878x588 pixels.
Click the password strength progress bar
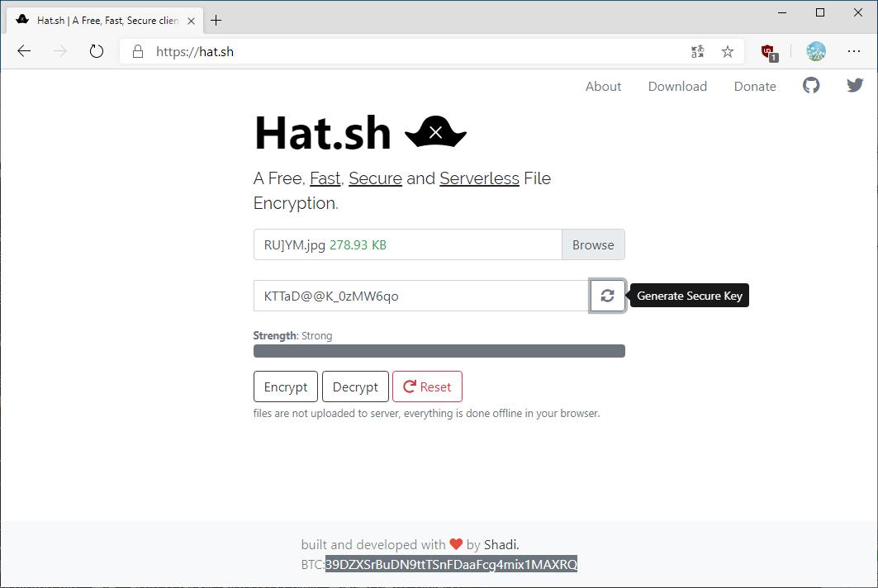(x=439, y=351)
